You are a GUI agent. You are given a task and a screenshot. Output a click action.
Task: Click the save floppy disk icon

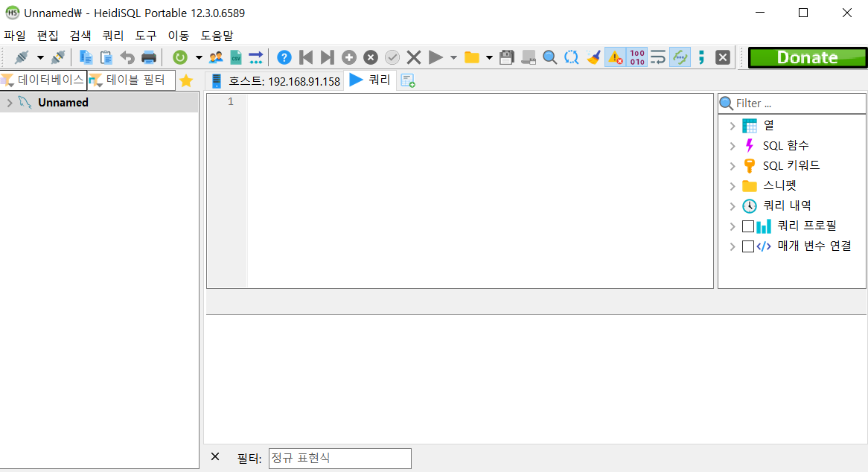[x=506, y=57]
